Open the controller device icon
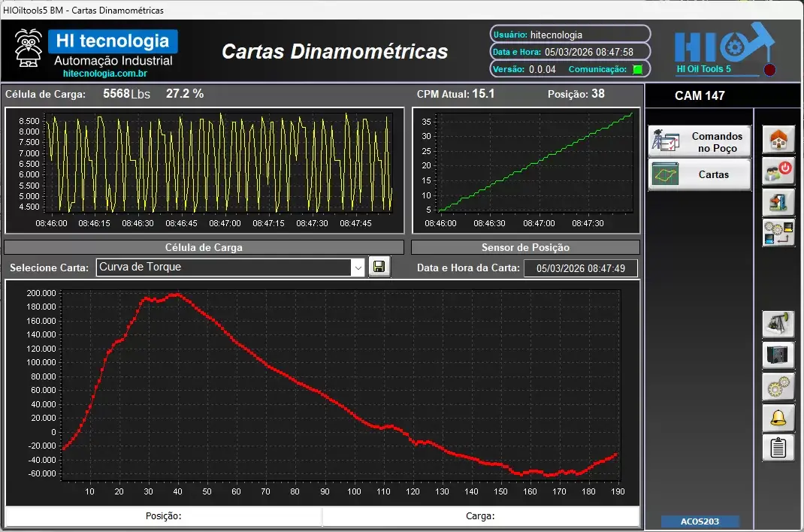 778,355
